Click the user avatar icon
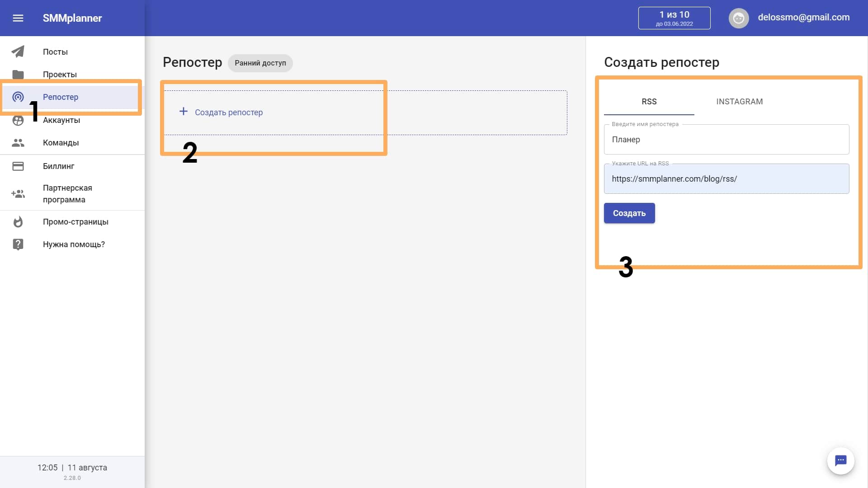Viewport: 868px width, 488px height. pyautogui.click(x=739, y=18)
